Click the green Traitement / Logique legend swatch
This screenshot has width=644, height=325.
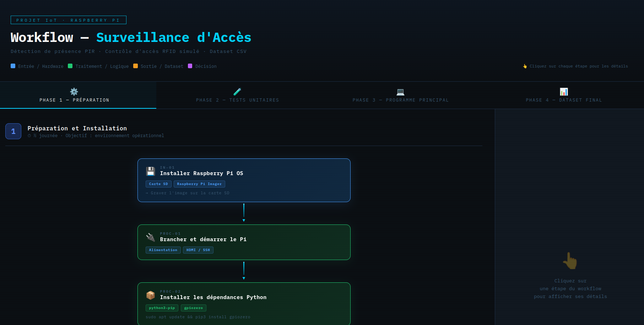tap(70, 66)
